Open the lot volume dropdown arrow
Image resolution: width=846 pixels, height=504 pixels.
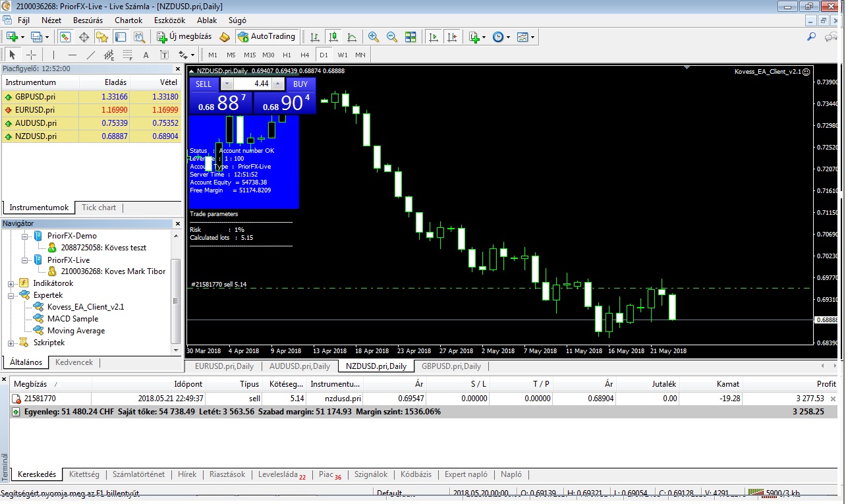click(227, 84)
